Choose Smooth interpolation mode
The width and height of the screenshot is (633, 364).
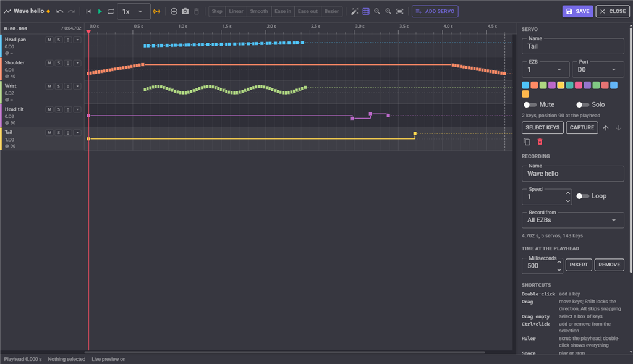[259, 11]
